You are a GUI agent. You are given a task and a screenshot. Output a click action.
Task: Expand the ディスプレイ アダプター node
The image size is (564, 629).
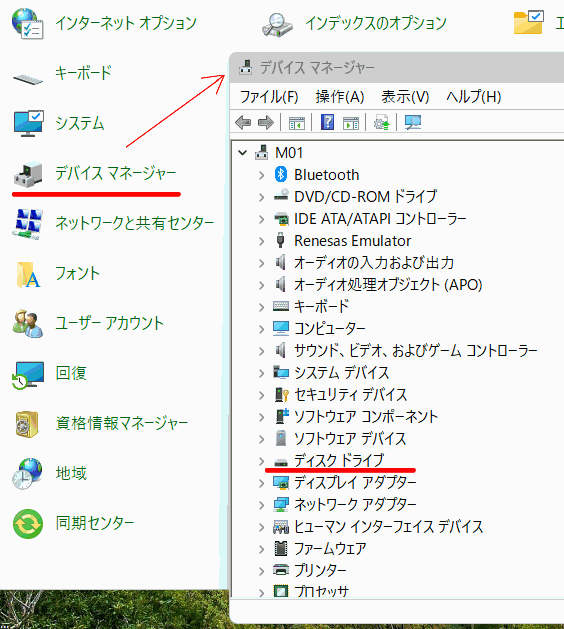click(x=262, y=483)
